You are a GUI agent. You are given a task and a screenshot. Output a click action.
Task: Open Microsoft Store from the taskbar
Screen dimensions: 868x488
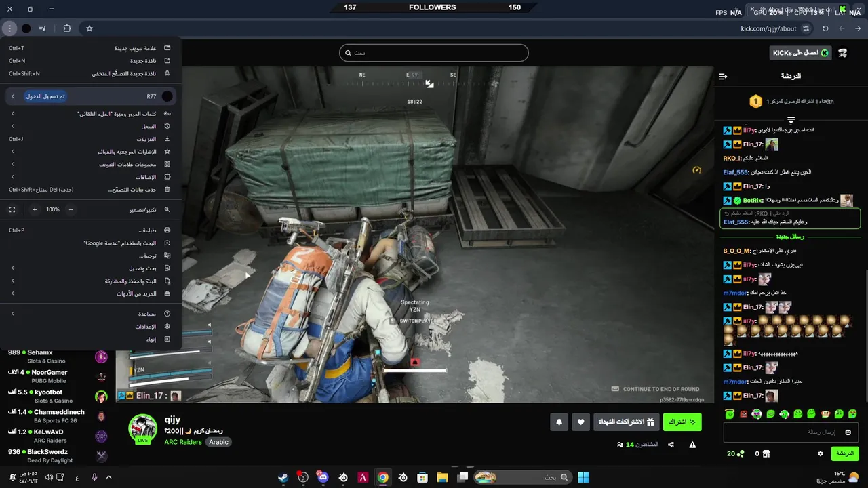coord(422,477)
